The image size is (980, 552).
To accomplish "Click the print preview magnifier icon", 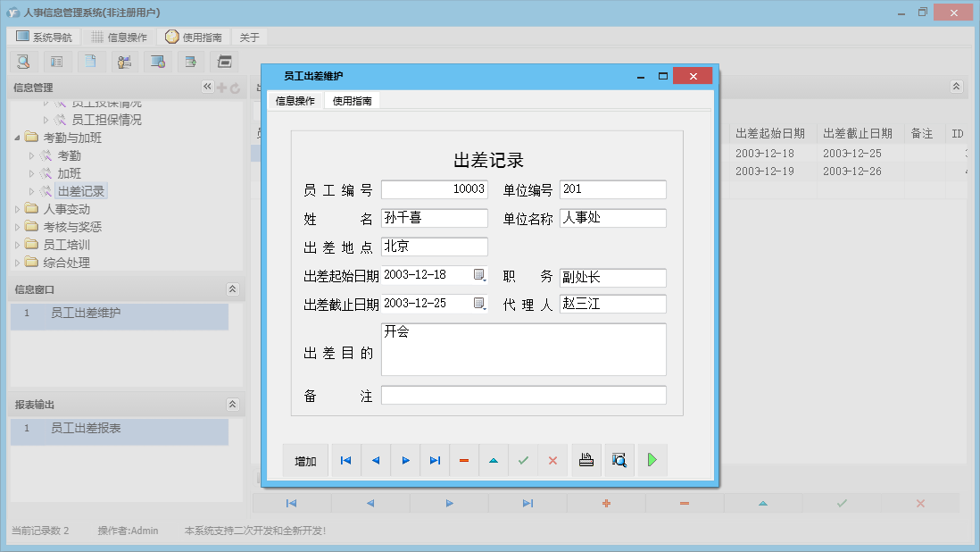I will tap(619, 460).
